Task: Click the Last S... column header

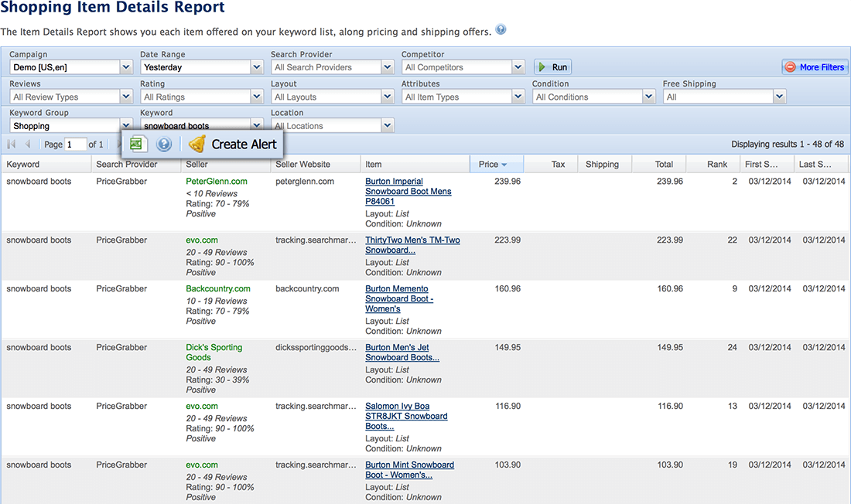Action: coord(821,164)
